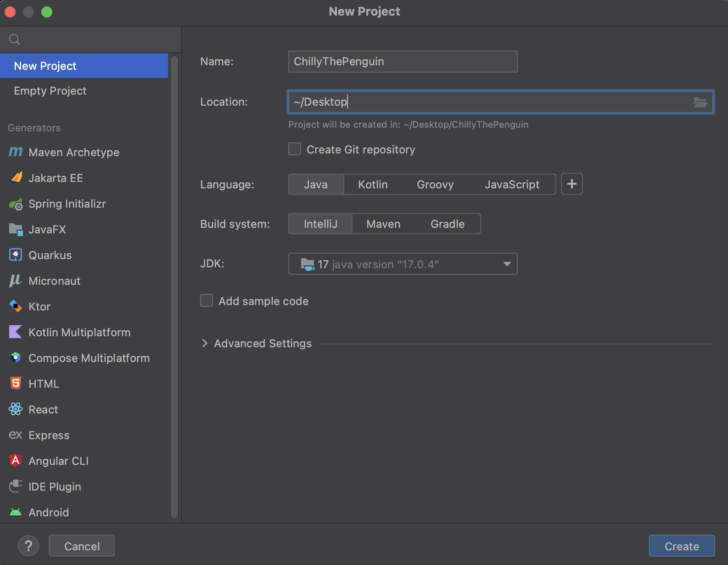Choose Gradle build system
Image resolution: width=728 pixels, height=565 pixels.
point(448,224)
